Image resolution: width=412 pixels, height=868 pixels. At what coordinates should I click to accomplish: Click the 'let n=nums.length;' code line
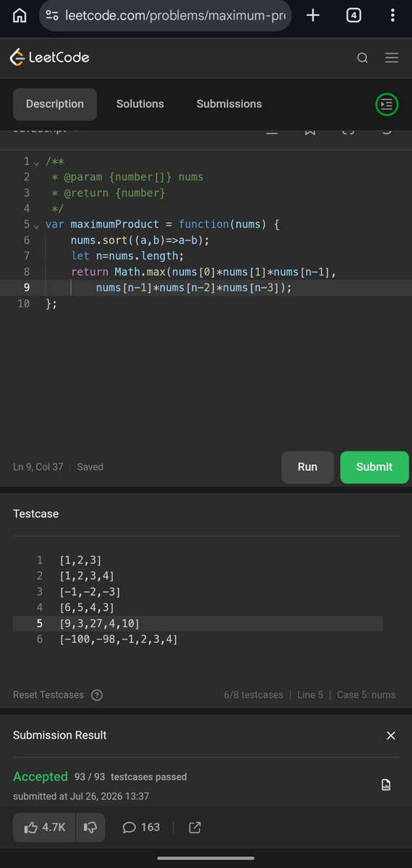127,256
